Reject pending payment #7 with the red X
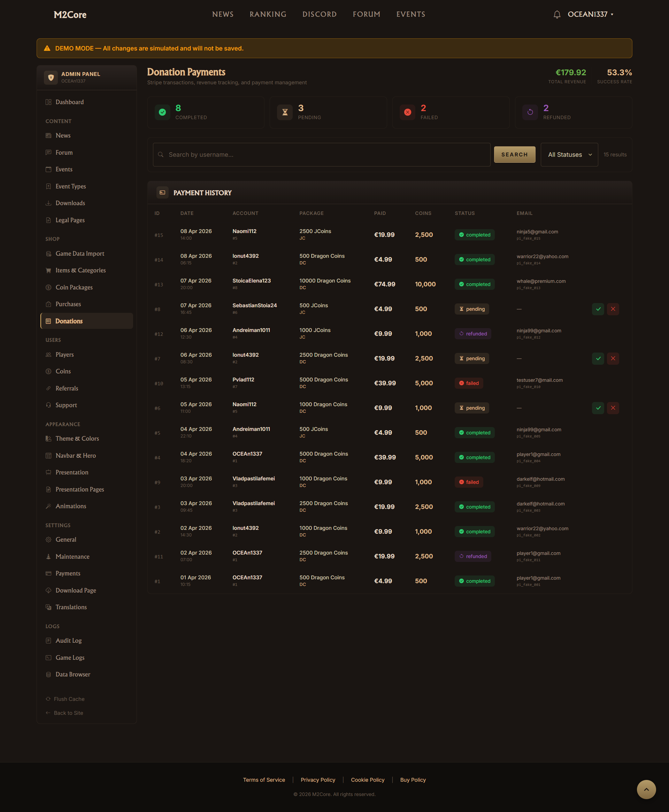This screenshot has width=669, height=812. click(613, 358)
